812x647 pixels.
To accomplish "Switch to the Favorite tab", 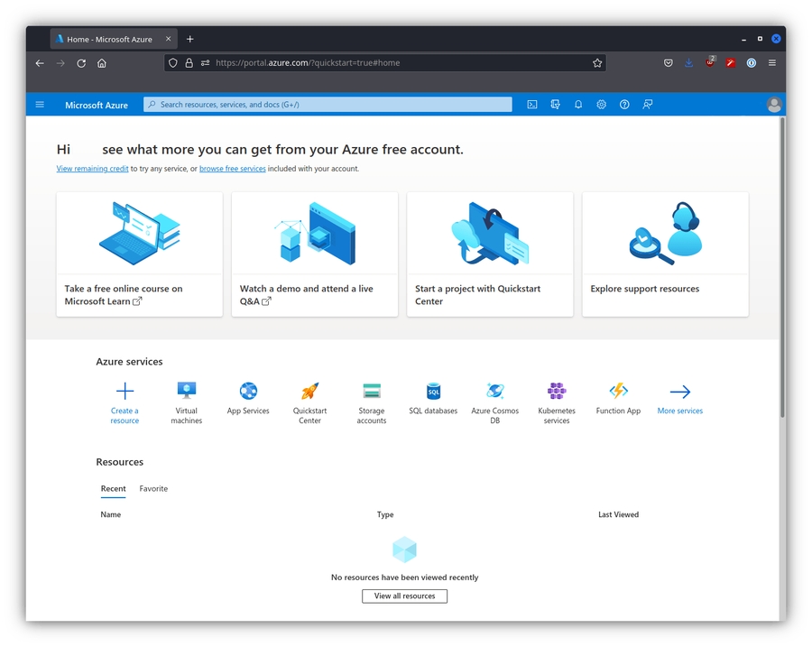I will [153, 489].
